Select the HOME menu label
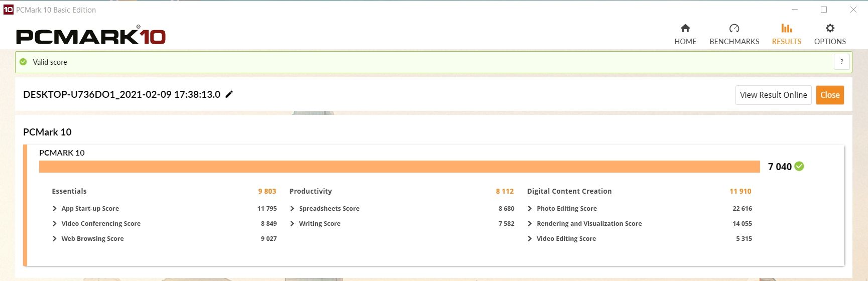 (x=685, y=41)
